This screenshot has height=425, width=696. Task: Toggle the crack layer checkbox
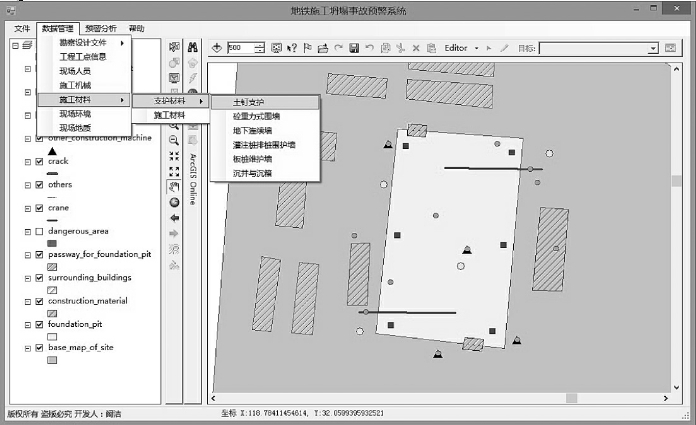(39, 162)
